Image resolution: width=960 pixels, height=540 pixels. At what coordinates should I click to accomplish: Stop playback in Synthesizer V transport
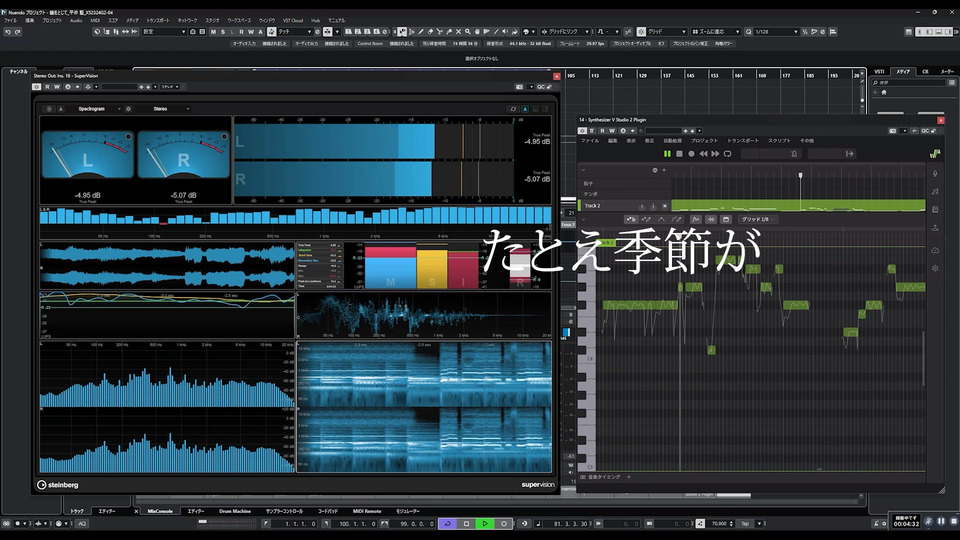point(680,154)
